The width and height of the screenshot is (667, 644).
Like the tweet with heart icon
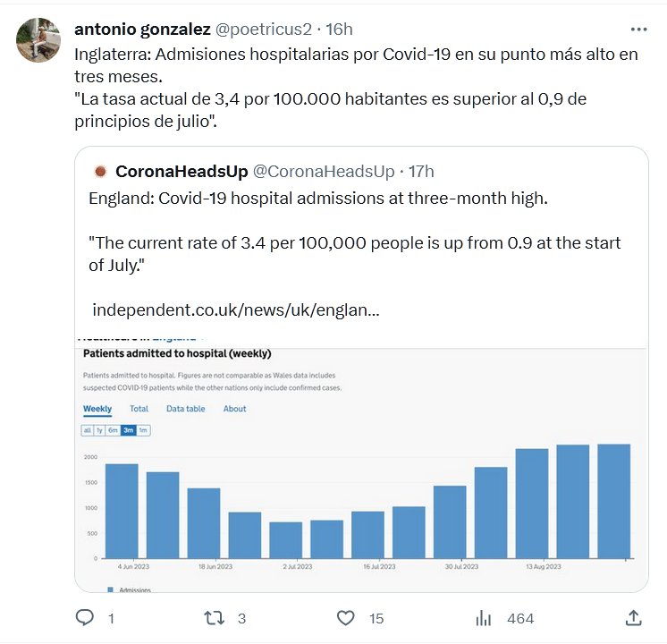[x=345, y=618]
